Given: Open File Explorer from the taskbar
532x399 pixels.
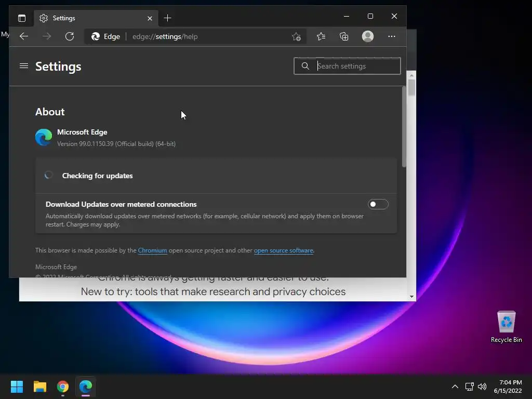Looking at the screenshot, I should tap(39, 387).
